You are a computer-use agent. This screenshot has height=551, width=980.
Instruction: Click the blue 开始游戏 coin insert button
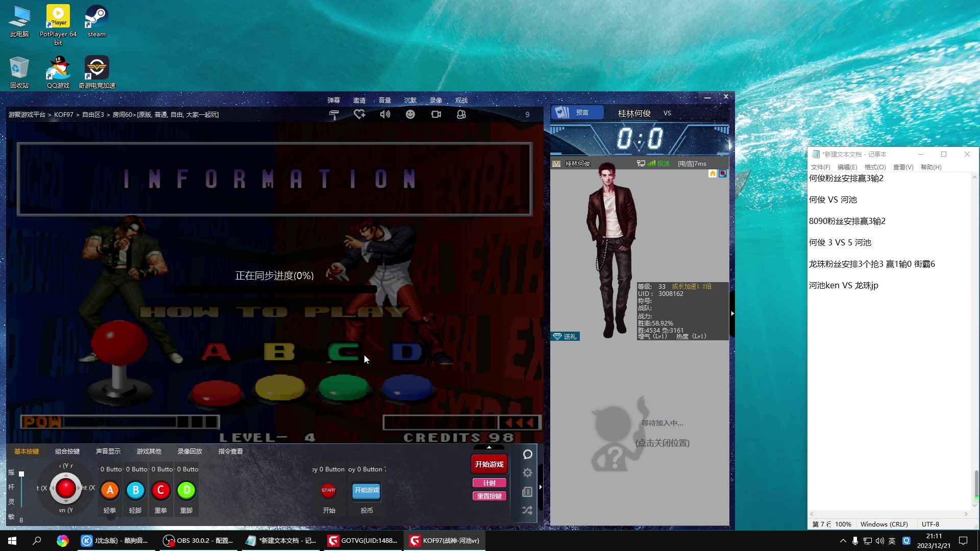tap(367, 490)
